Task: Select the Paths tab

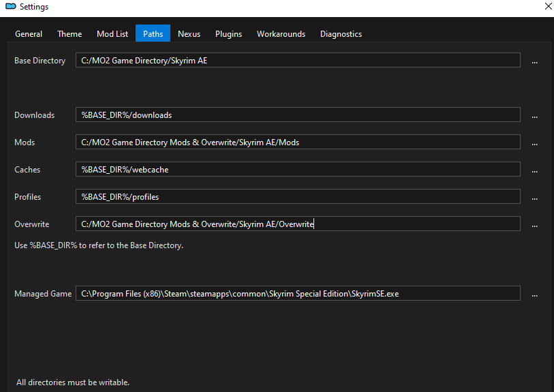Action: coord(153,33)
